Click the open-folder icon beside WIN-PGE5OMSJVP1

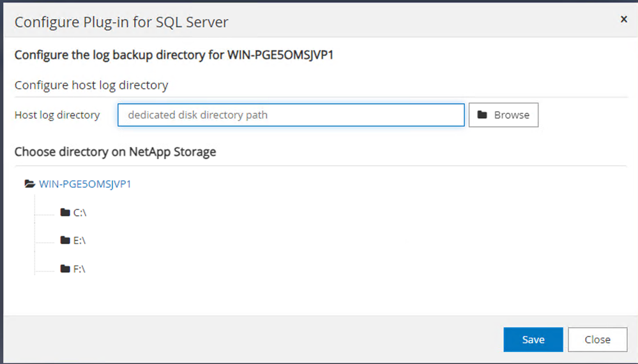(29, 184)
